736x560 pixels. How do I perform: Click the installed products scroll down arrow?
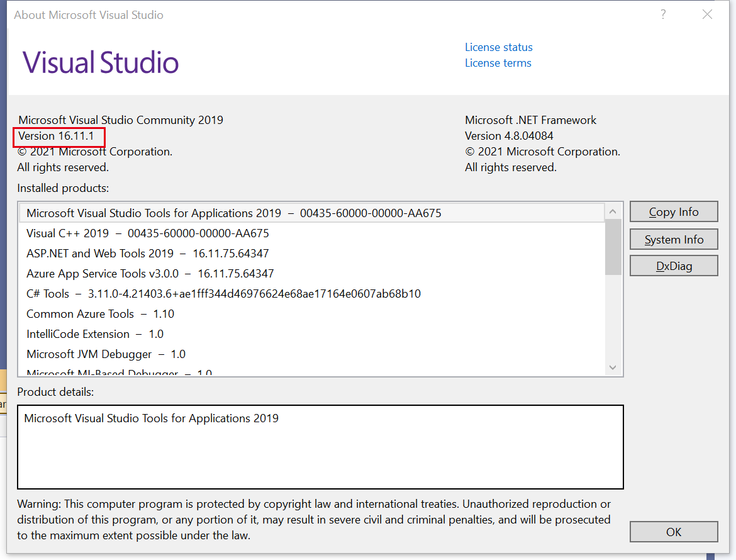pyautogui.click(x=613, y=367)
